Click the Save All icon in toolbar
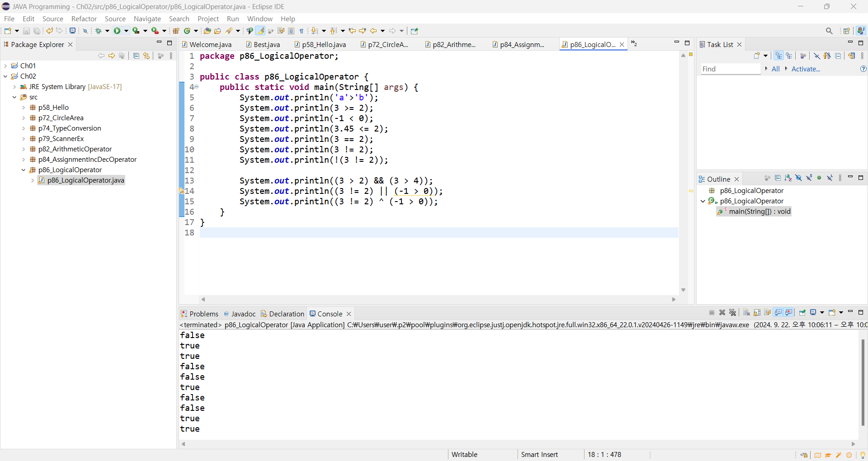 37,31
